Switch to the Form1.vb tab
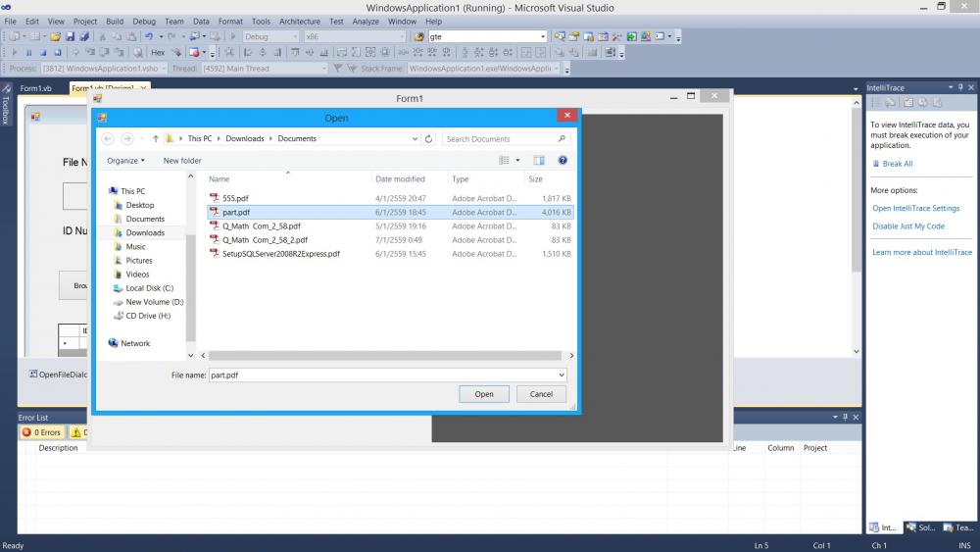This screenshot has height=552, width=980. click(x=35, y=88)
